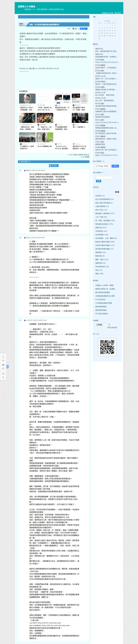Click 所有文章列表 link
Screen dimensions: 138x644
(112, 327)
